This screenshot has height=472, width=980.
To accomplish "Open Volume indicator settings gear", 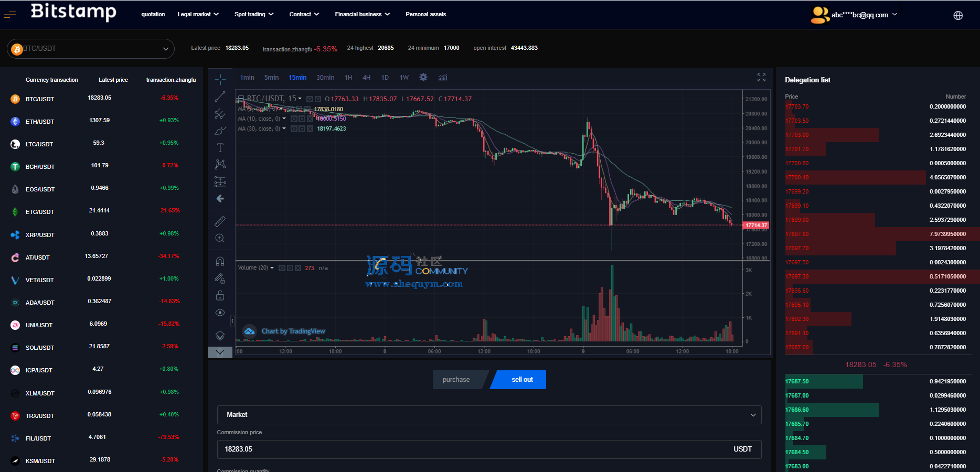I will pos(290,268).
